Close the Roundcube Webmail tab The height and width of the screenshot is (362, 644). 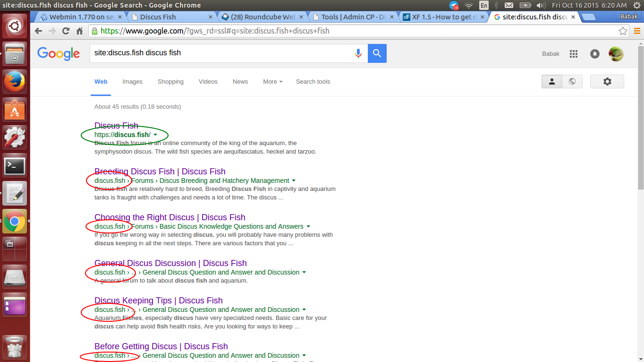coord(302,17)
